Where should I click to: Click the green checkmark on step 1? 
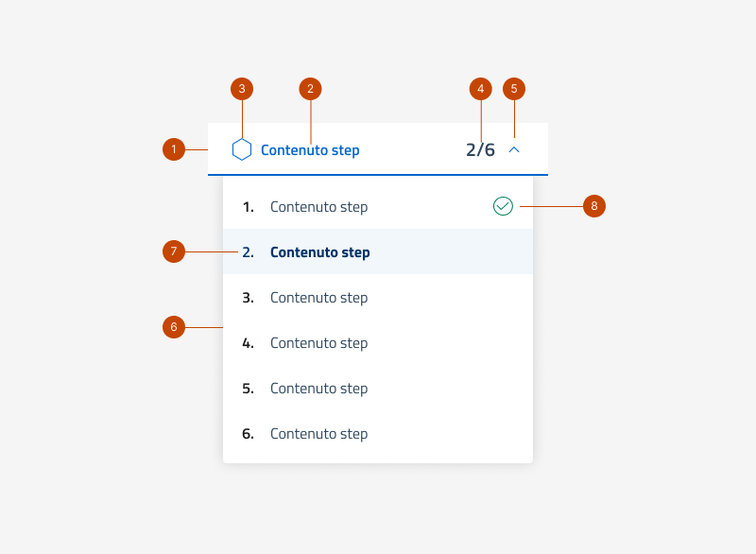tap(503, 206)
